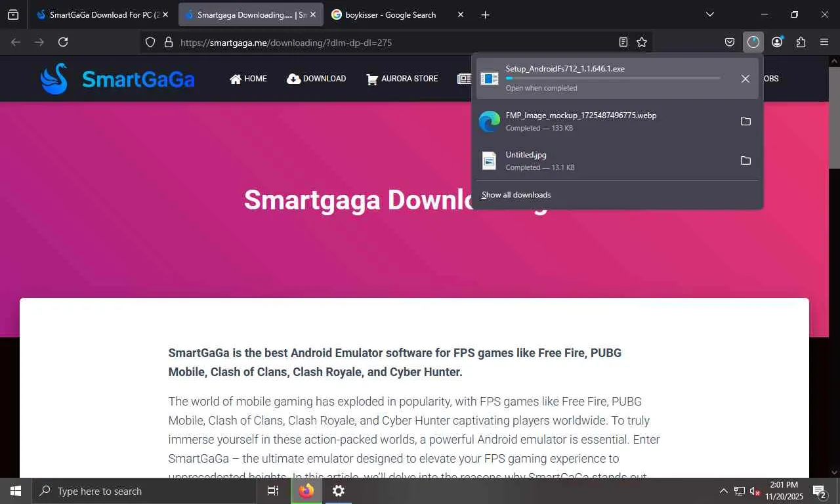
Task: Open the network status tray icon
Action: pos(740,491)
